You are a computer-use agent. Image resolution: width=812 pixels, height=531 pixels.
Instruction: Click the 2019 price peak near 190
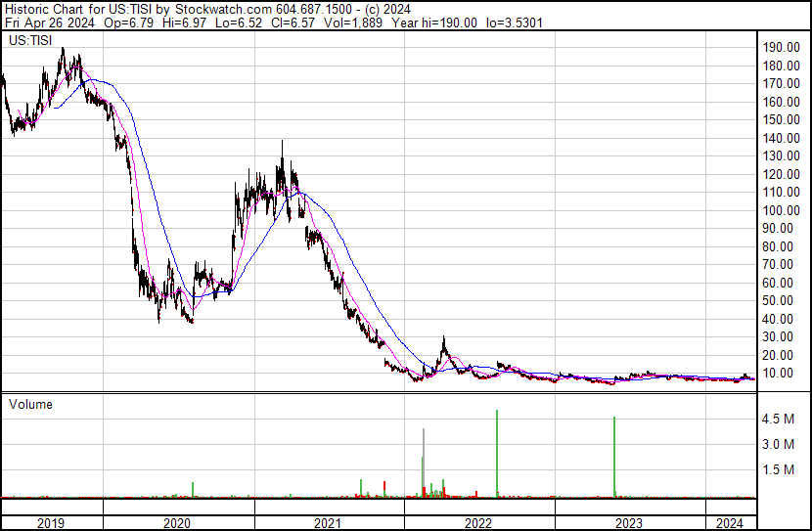[63, 52]
